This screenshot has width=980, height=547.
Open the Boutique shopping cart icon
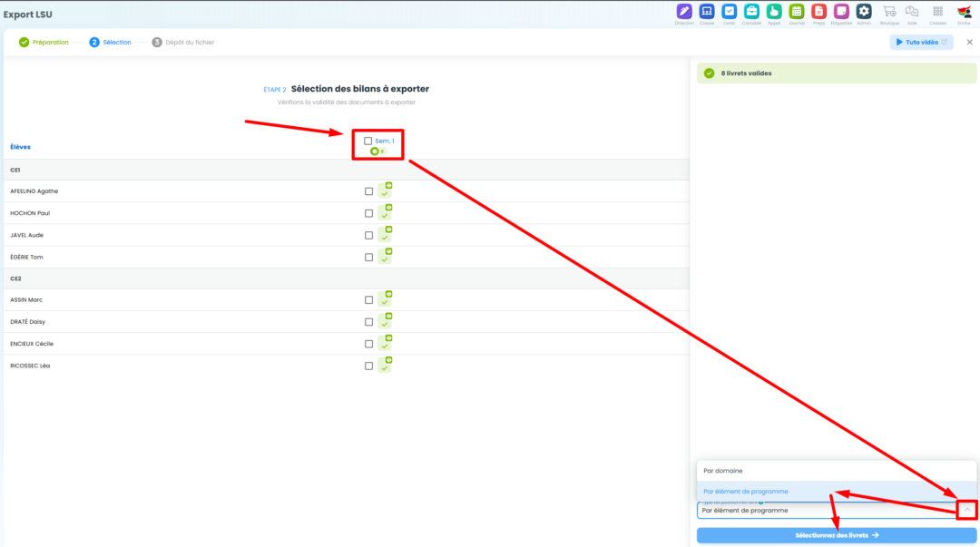pos(889,12)
